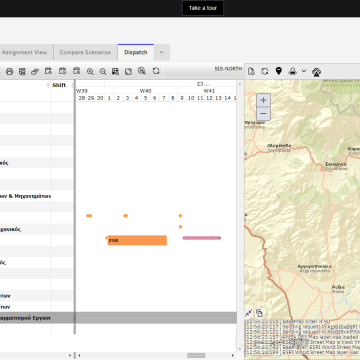Click day 12 in the timeline header

(209, 98)
